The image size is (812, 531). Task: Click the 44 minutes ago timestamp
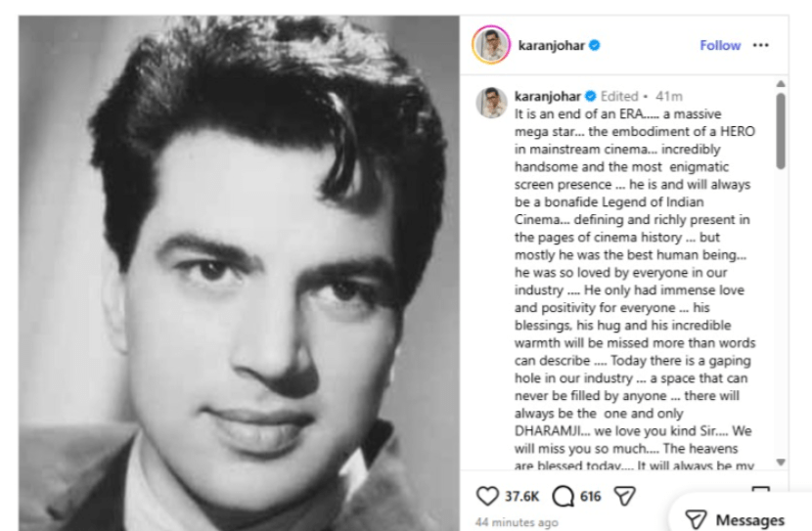click(x=517, y=522)
